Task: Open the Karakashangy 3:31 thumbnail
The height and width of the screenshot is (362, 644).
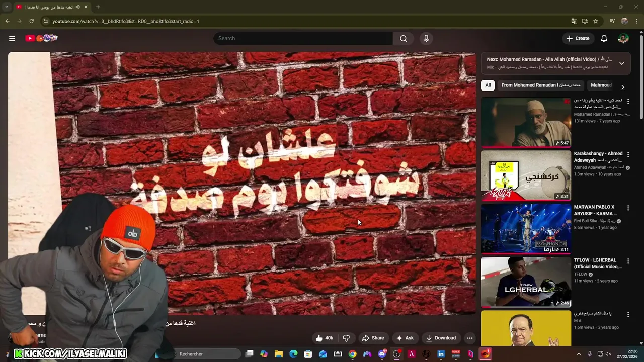Action: pyautogui.click(x=526, y=175)
